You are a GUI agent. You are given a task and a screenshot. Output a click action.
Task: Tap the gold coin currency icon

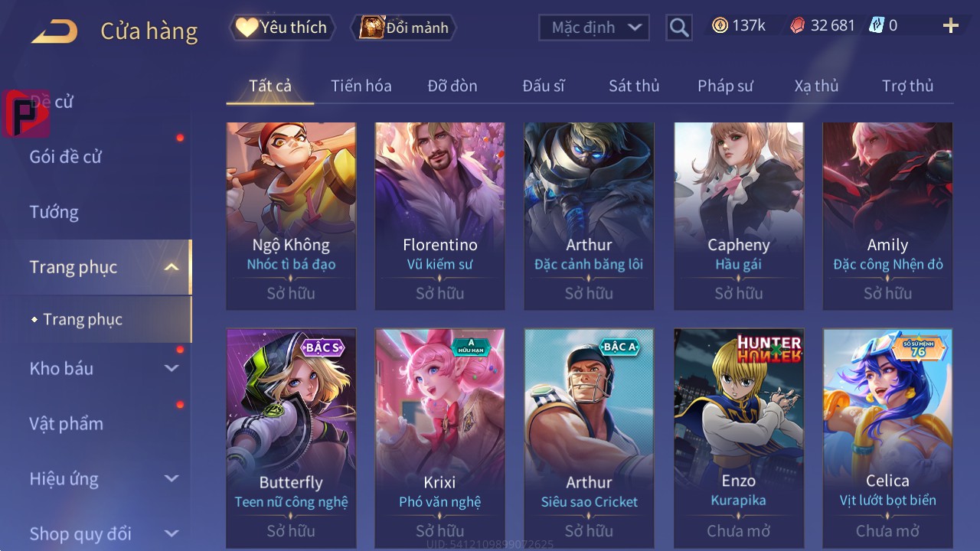[x=720, y=25]
